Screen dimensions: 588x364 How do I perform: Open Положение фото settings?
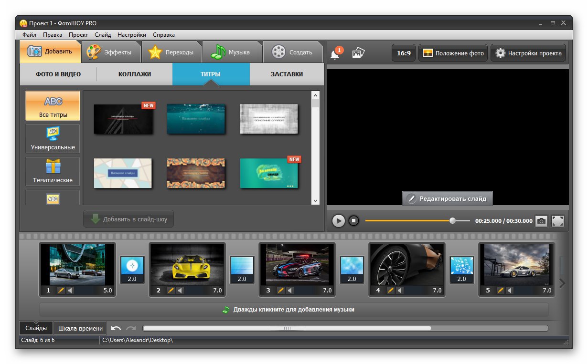[453, 53]
